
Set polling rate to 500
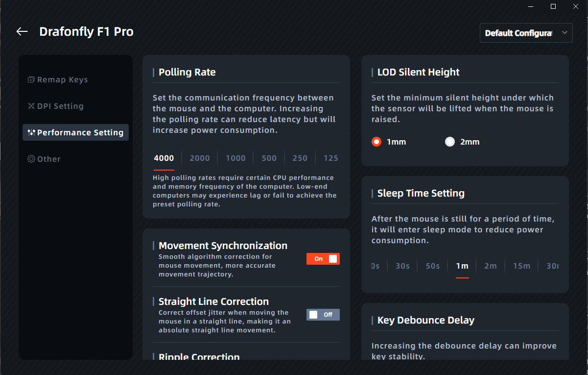click(x=269, y=158)
